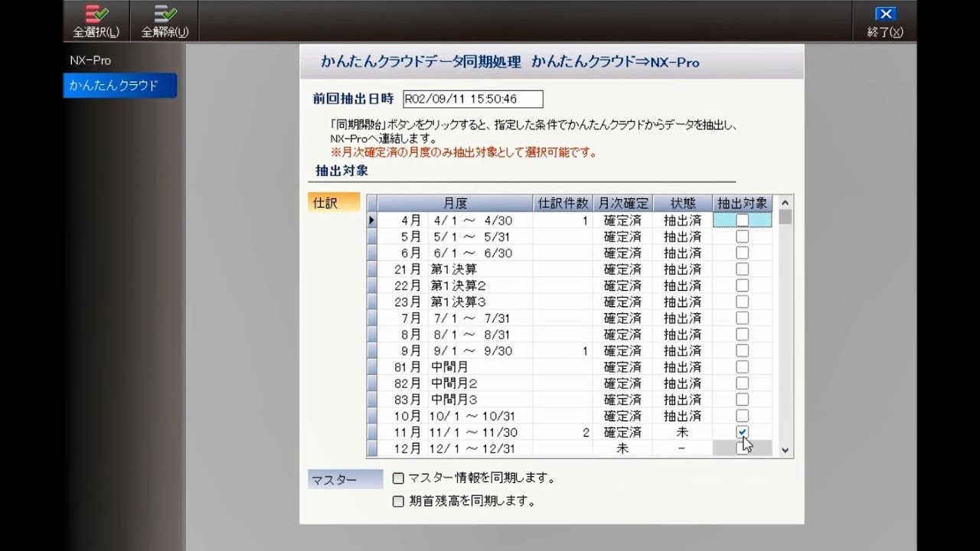Screen dimensions: 980x551
Task: Open the マスター section label
Action: 345,480
